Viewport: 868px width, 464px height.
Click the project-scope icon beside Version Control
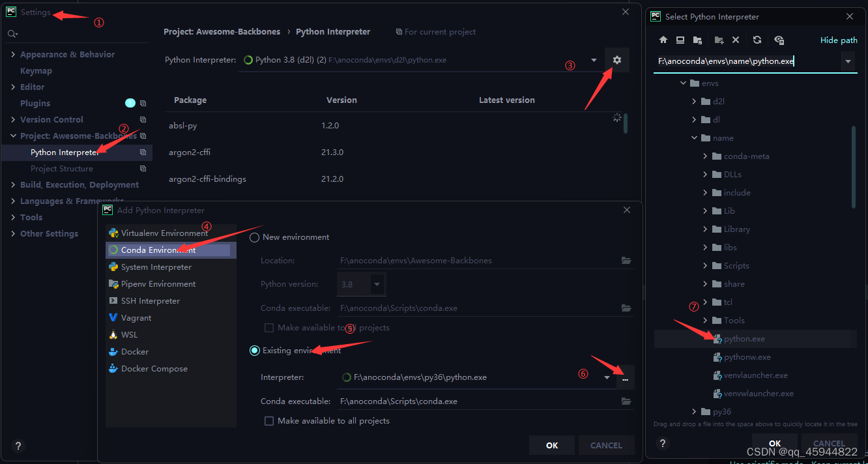(x=143, y=119)
